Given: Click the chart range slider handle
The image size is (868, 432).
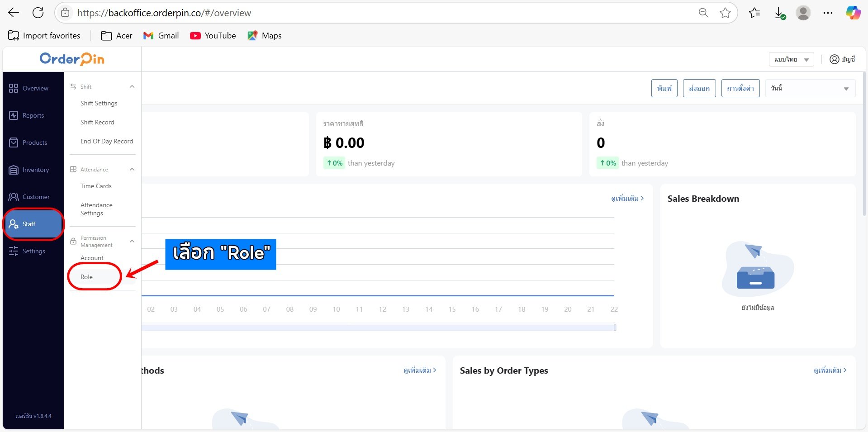Looking at the screenshot, I should pos(615,328).
